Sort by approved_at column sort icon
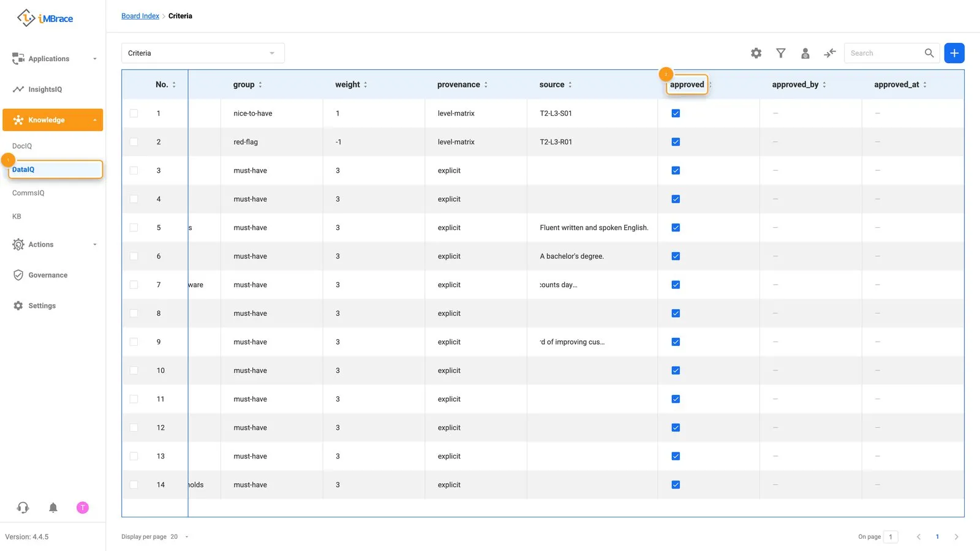Image resolution: width=980 pixels, height=551 pixels. tap(925, 85)
